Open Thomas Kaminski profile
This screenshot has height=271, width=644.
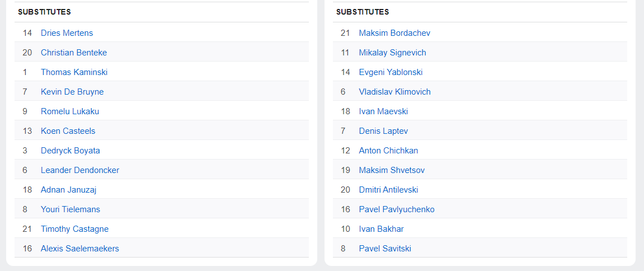click(74, 72)
